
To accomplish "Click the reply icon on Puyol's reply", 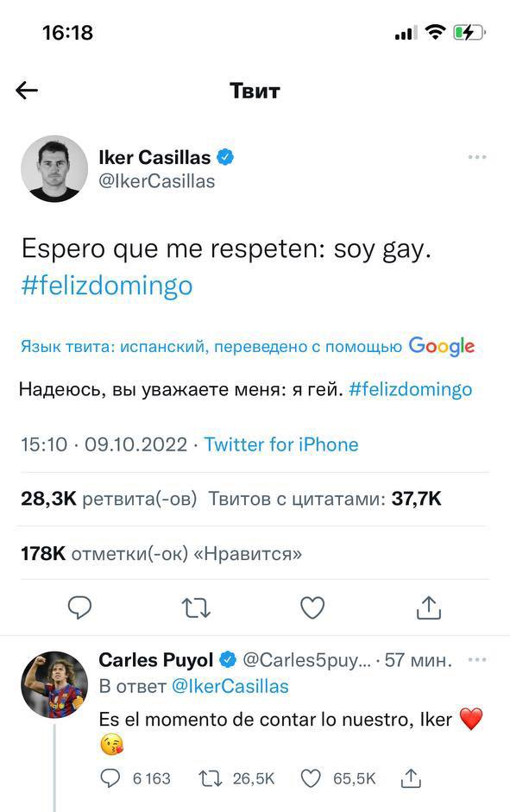I will (x=110, y=777).
